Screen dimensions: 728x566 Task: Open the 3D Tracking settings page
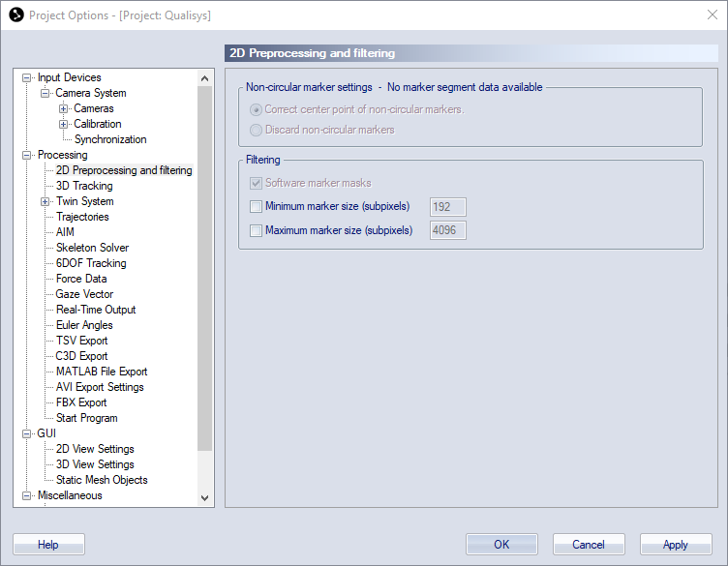84,186
